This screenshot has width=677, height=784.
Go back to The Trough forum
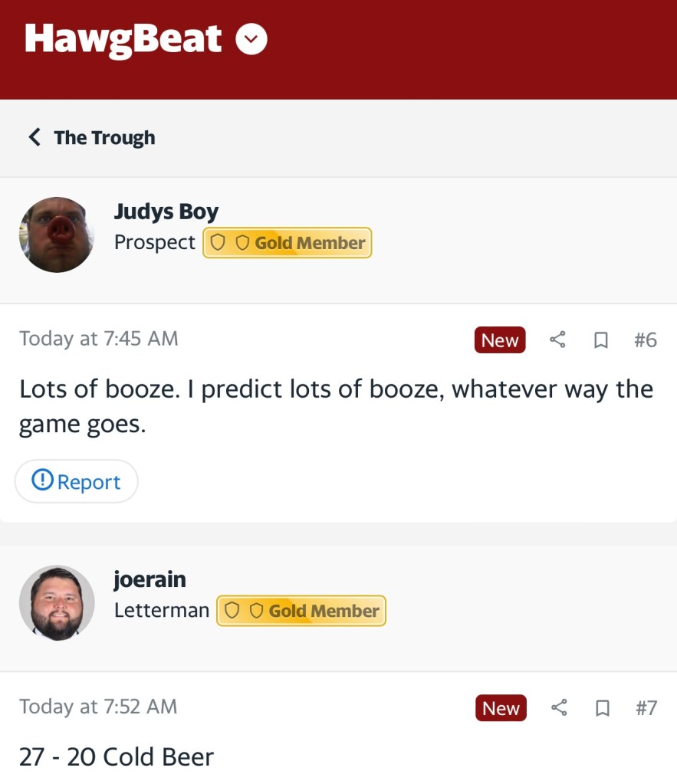click(104, 138)
